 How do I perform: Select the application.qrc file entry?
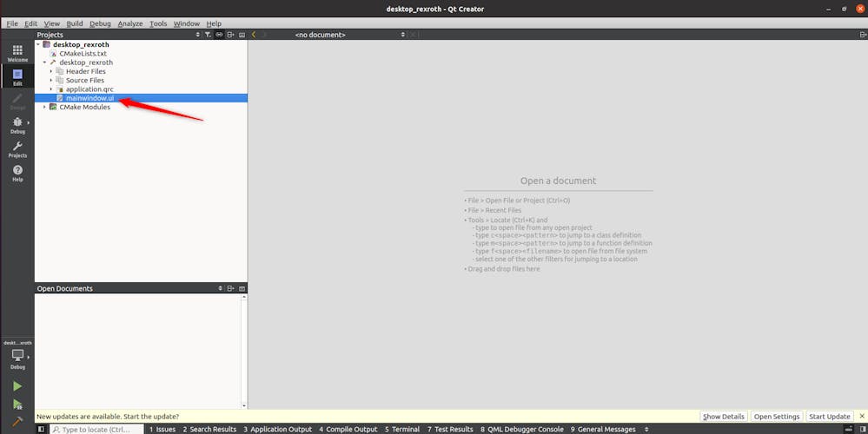(89, 89)
